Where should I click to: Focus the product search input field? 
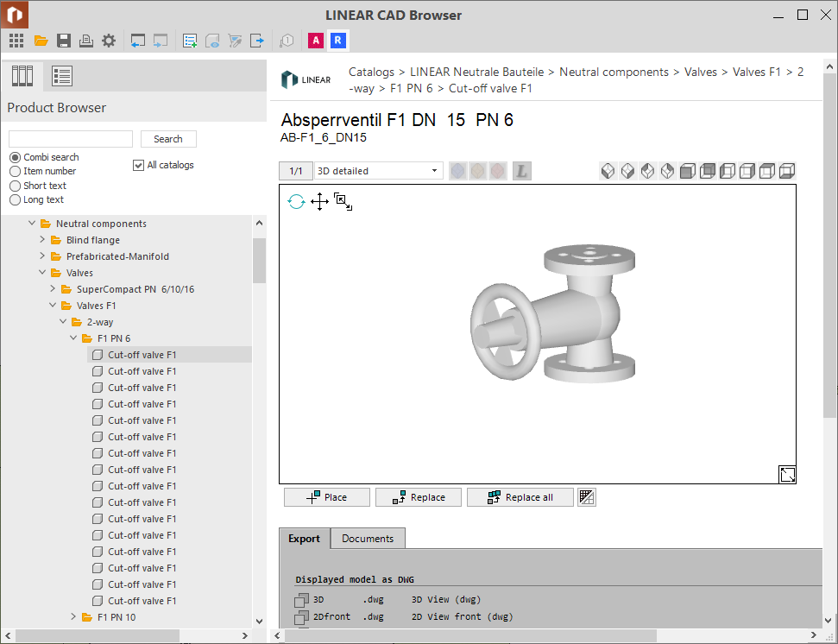[x=71, y=139]
